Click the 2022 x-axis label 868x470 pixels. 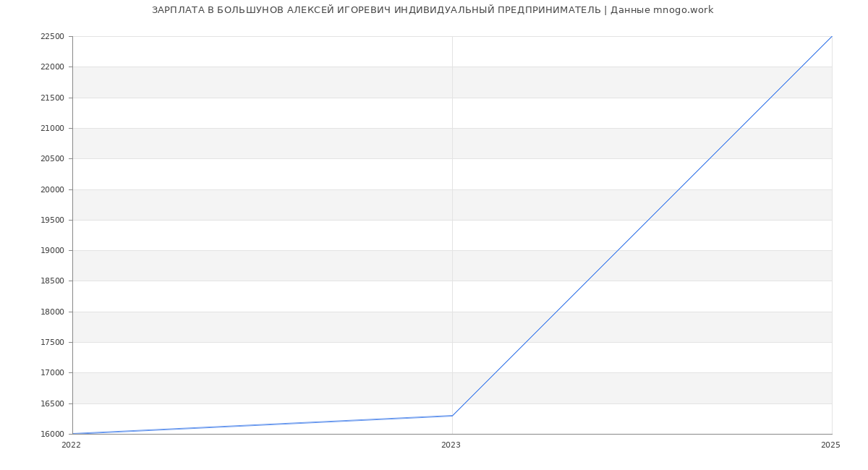point(71,445)
